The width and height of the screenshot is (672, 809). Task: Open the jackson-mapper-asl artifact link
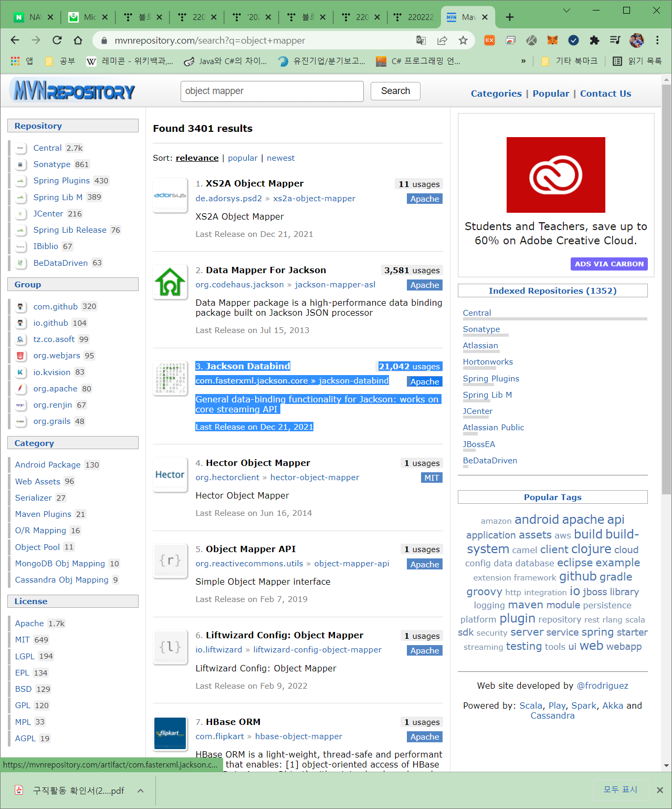[335, 285]
